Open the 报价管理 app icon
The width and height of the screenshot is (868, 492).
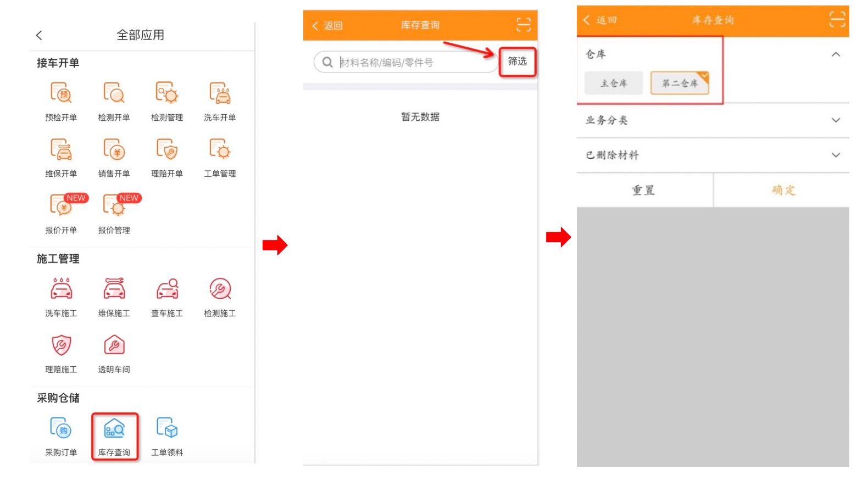(114, 206)
